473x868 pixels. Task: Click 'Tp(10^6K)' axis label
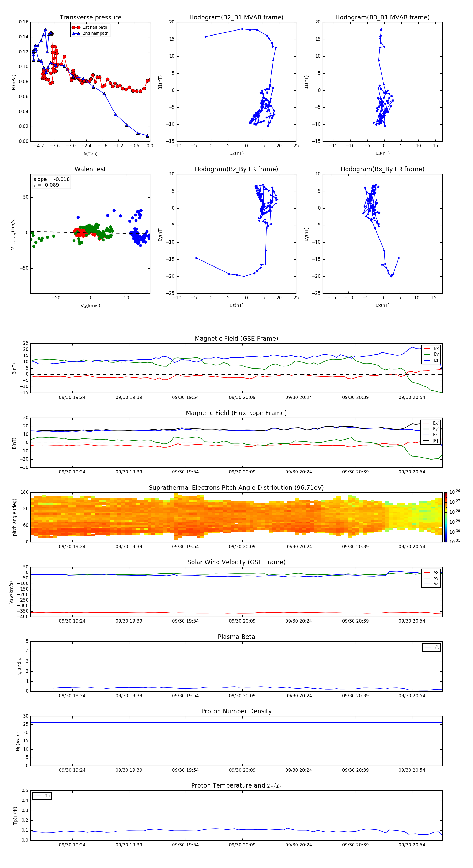click(x=15, y=815)
